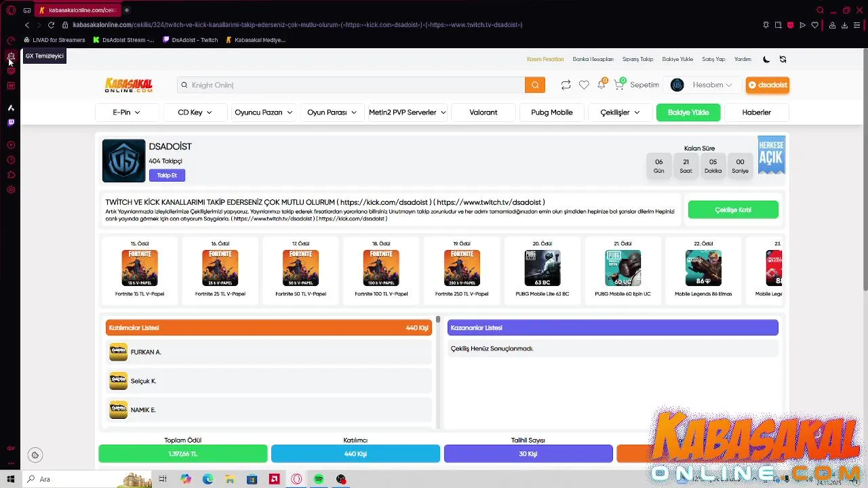
Task: Open browser downloads icon
Action: 844,25
